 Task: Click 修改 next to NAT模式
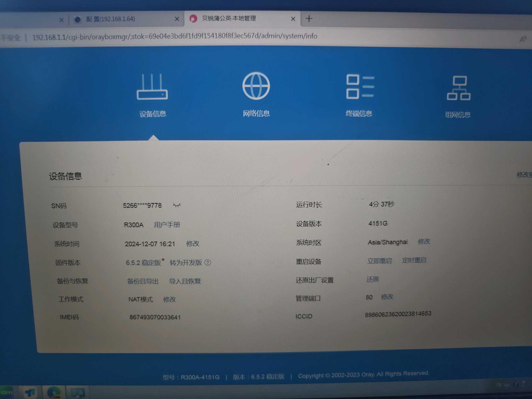click(169, 299)
